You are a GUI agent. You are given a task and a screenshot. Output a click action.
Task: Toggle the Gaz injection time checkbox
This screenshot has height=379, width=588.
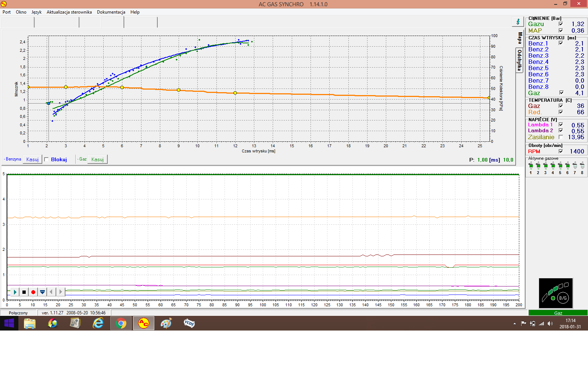(561, 93)
